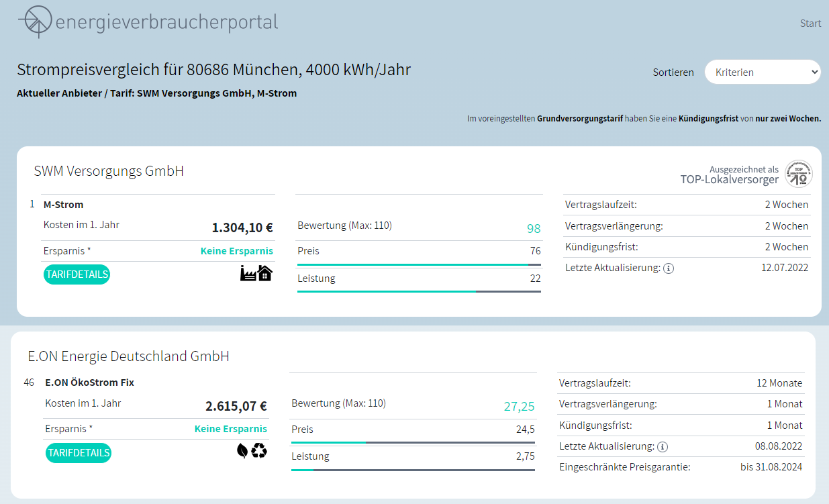829x504 pixels.
Task: Click the energieverbraucherportal logo
Action: coord(148,22)
